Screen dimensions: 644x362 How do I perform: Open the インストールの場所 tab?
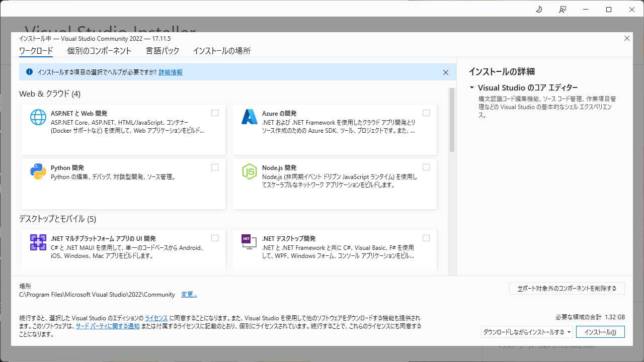[222, 51]
